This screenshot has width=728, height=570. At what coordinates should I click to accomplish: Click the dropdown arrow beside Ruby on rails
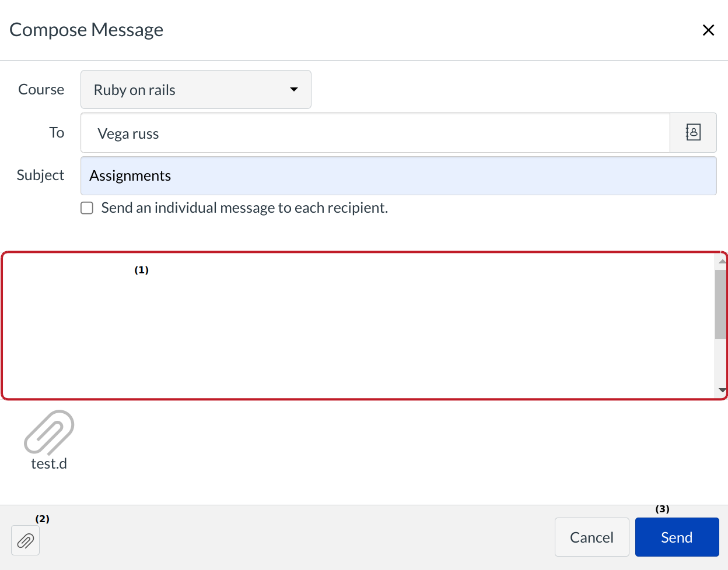coord(293,89)
